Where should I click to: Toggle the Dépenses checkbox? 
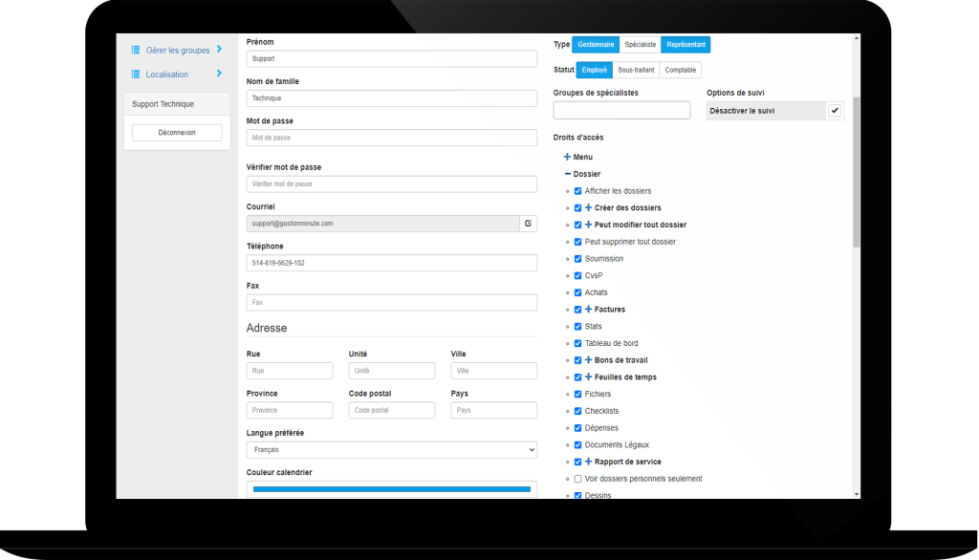[577, 428]
